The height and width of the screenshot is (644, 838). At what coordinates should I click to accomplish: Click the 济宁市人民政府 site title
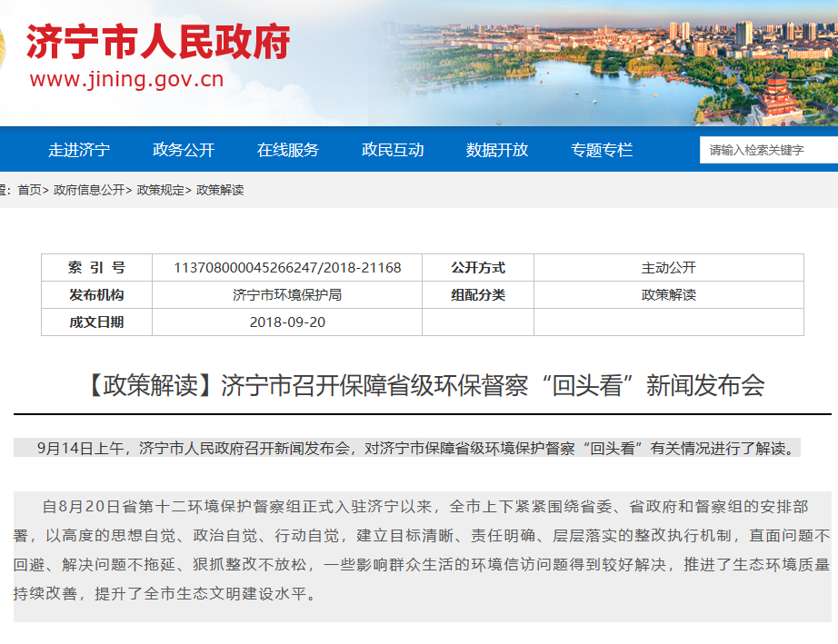(157, 43)
